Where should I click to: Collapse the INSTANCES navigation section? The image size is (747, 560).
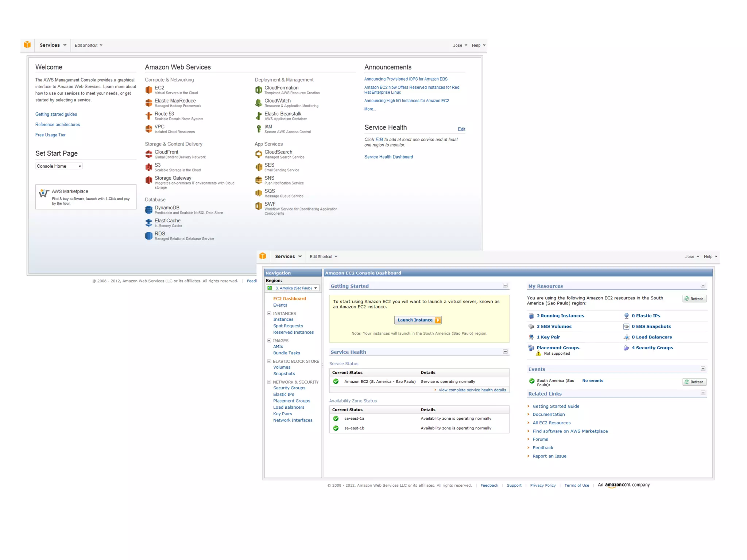[269, 313]
